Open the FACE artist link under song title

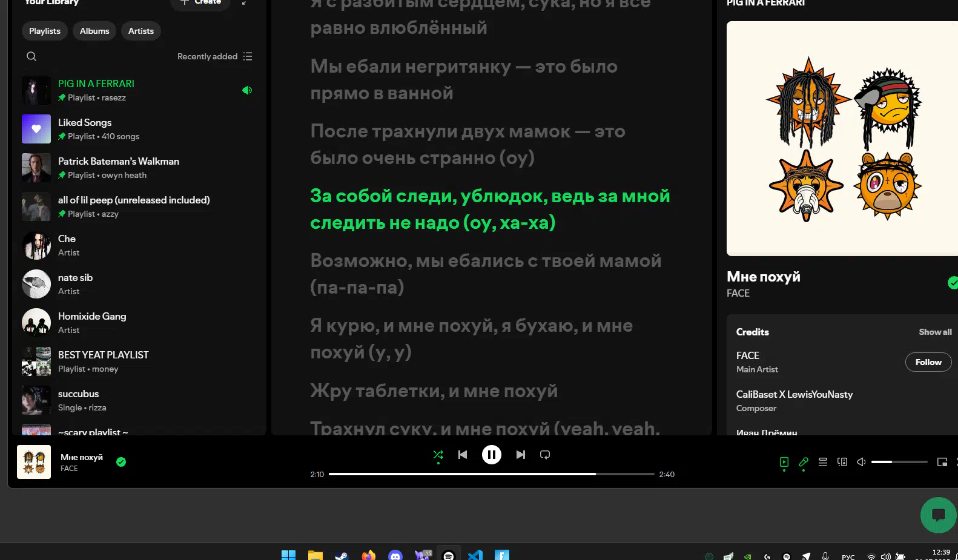click(x=738, y=293)
